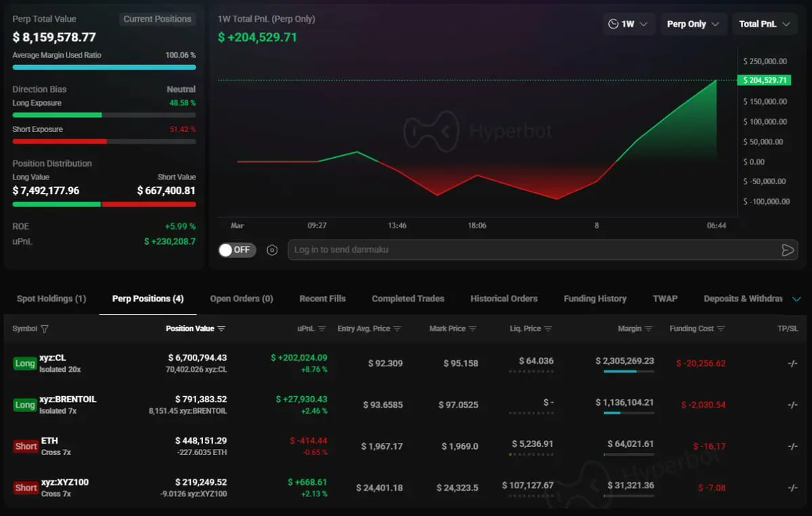Open Deposits & Withdrawals tab
This screenshot has height=516, width=812.
click(x=743, y=299)
